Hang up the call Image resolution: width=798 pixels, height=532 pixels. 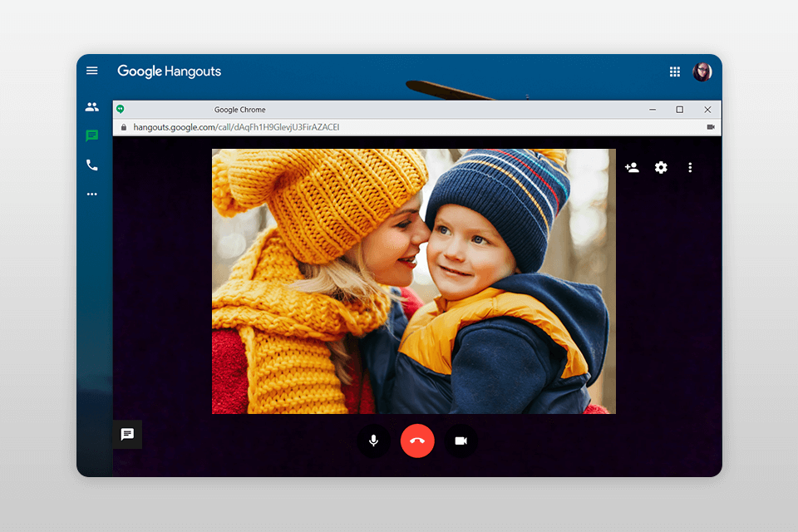click(417, 441)
